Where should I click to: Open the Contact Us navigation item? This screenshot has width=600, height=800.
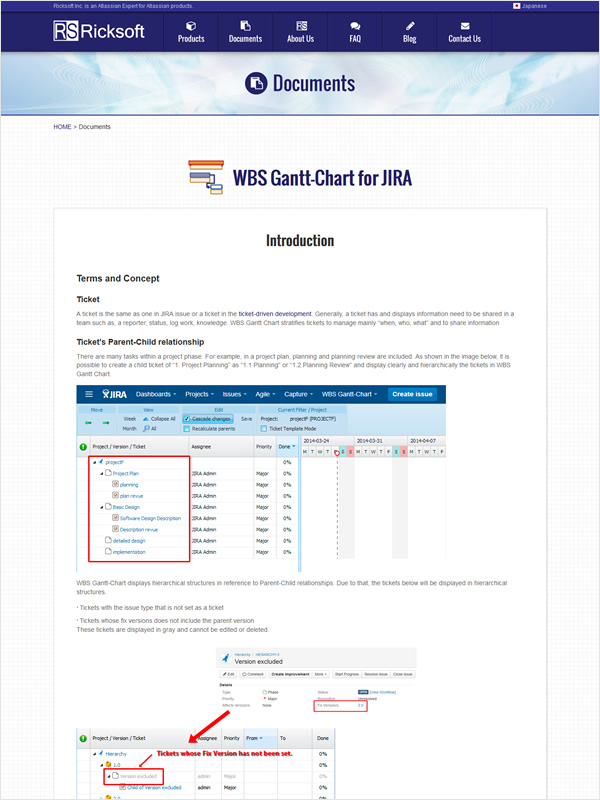pos(464,32)
